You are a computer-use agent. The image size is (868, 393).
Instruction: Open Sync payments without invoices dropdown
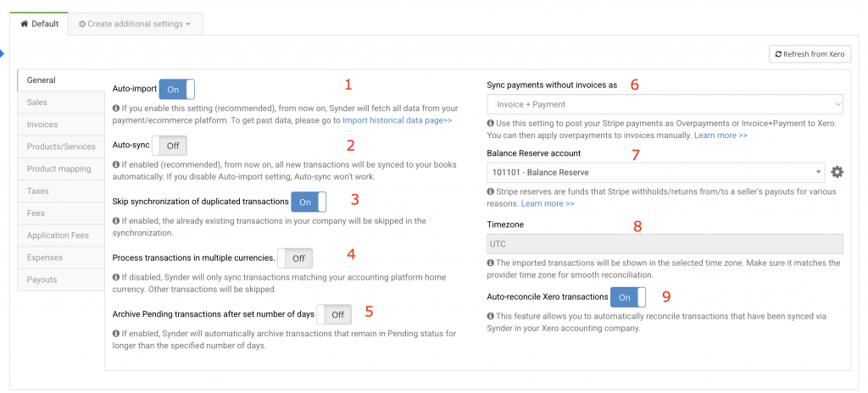[665, 104]
